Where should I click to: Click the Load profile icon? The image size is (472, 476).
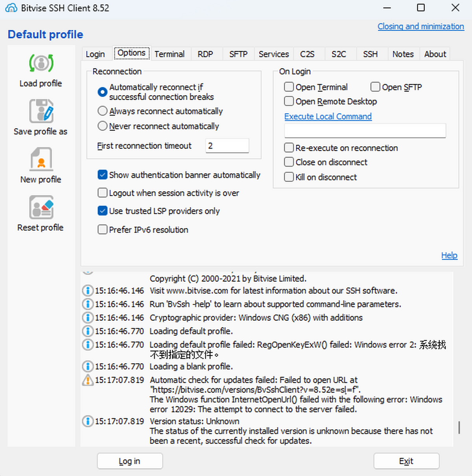[x=41, y=63]
